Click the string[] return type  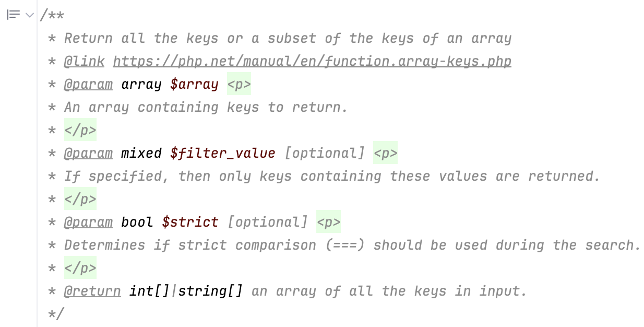[x=210, y=291]
